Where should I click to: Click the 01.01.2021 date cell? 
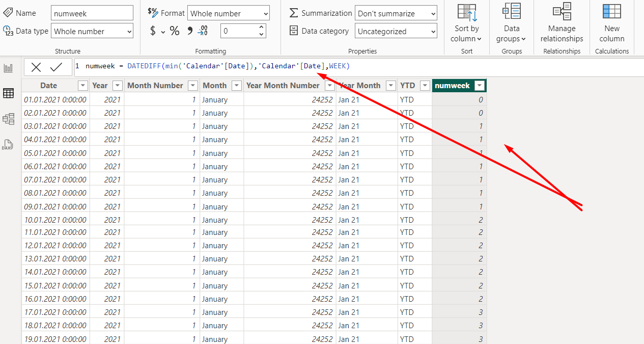55,99
